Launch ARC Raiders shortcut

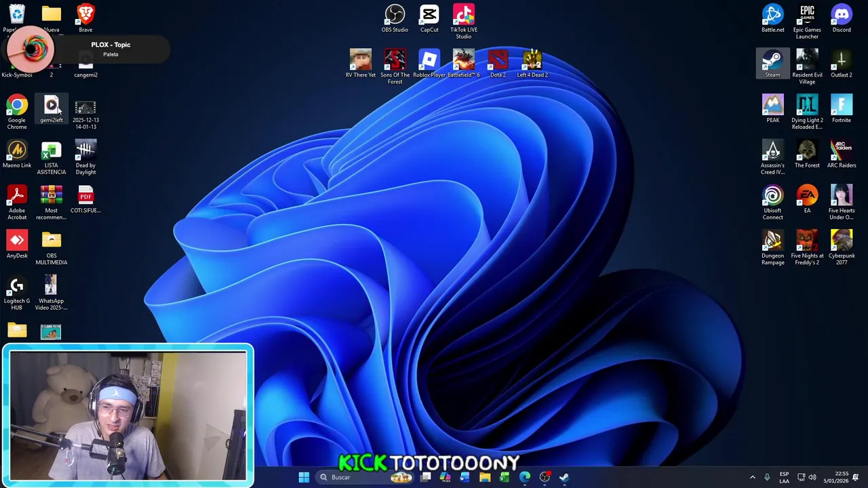[x=842, y=155]
